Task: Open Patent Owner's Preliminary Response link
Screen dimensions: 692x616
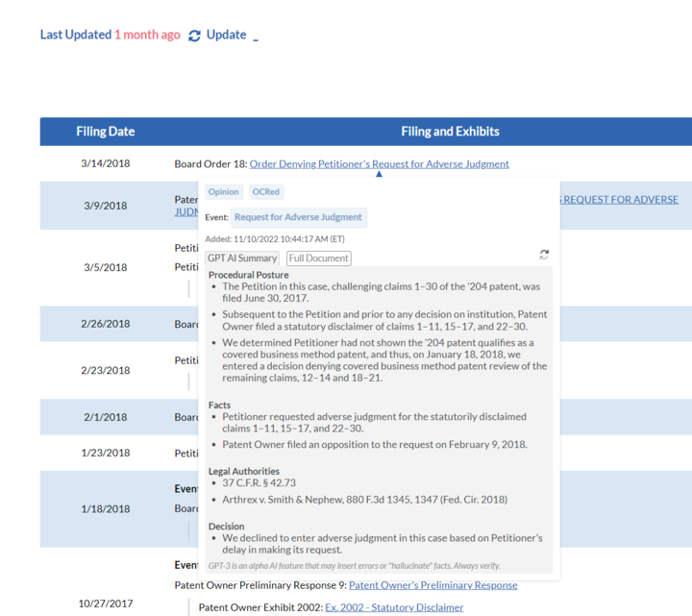Action: 432,585
